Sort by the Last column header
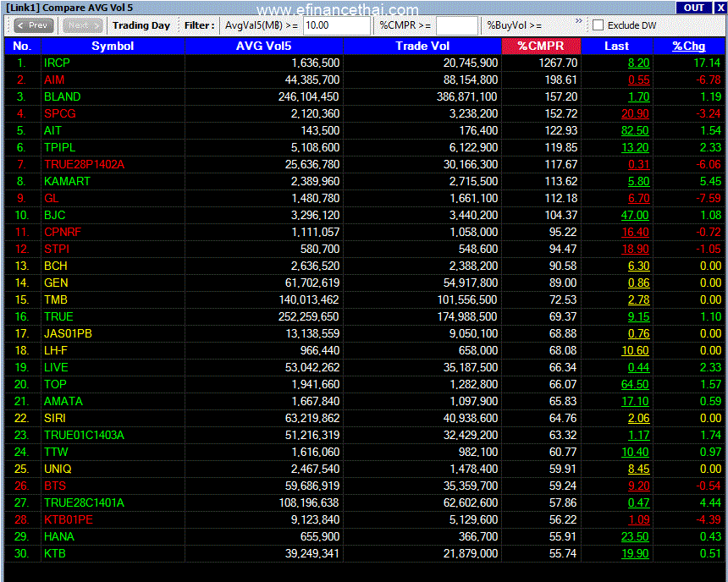This screenshot has width=728, height=582. pos(616,46)
